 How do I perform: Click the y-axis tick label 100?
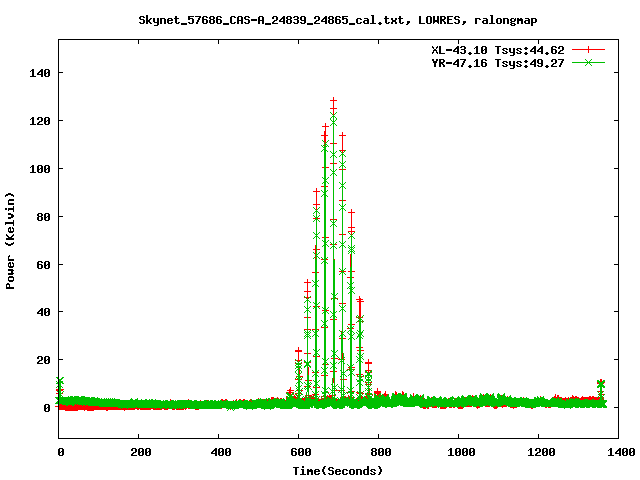40,169
